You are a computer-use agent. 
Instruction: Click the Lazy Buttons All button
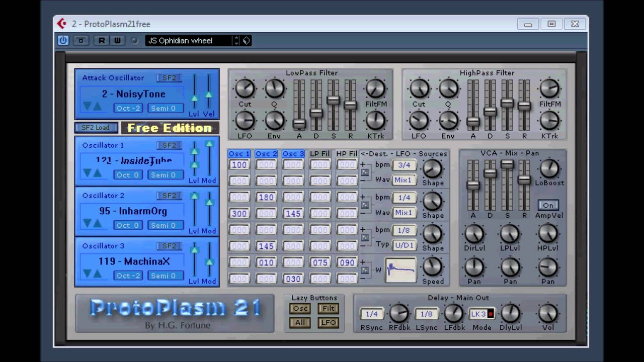[300, 323]
